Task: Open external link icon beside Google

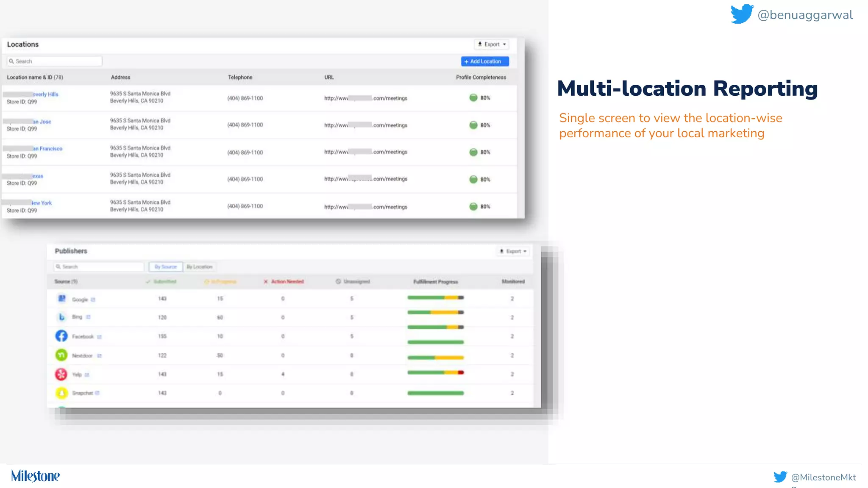Action: point(93,299)
